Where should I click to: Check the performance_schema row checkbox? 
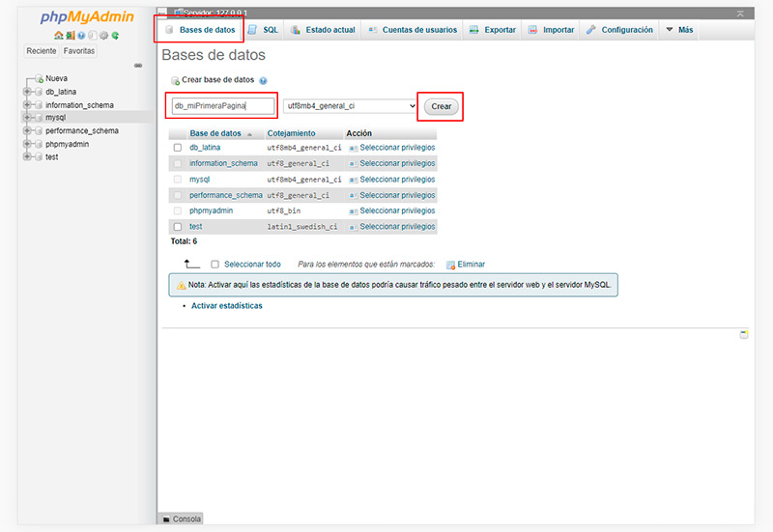point(178,196)
